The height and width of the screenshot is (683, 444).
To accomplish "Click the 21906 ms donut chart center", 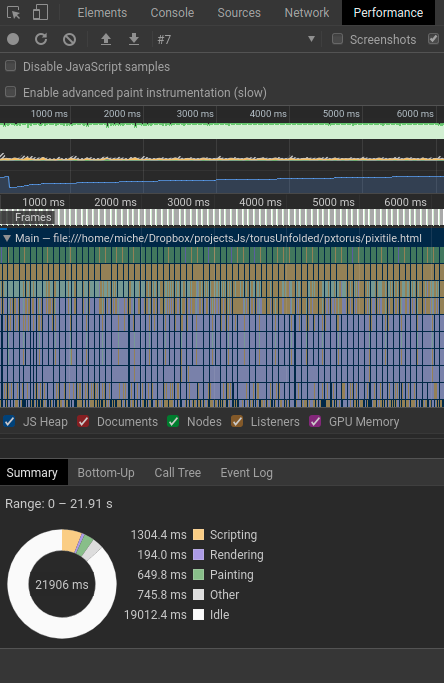I will (62, 584).
